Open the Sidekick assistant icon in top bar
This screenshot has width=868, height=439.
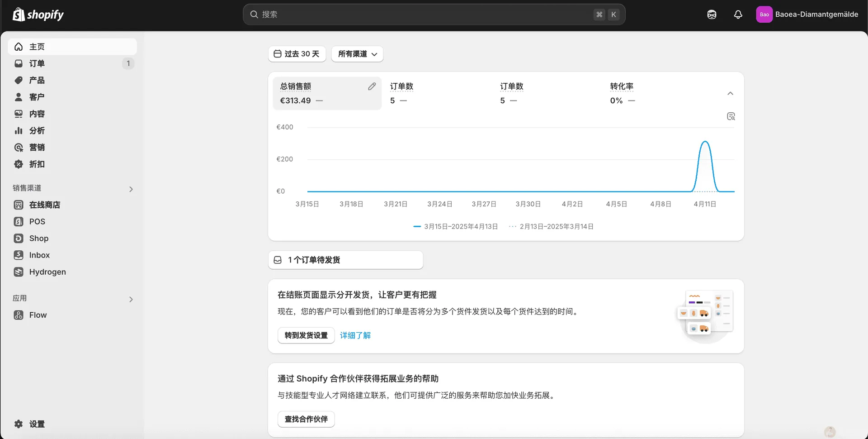tap(712, 14)
